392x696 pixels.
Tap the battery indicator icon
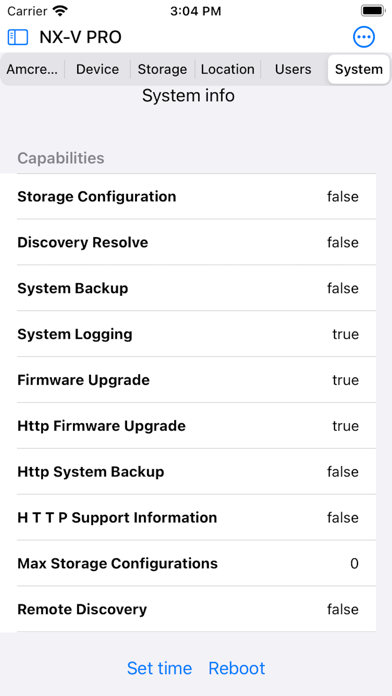click(x=373, y=10)
